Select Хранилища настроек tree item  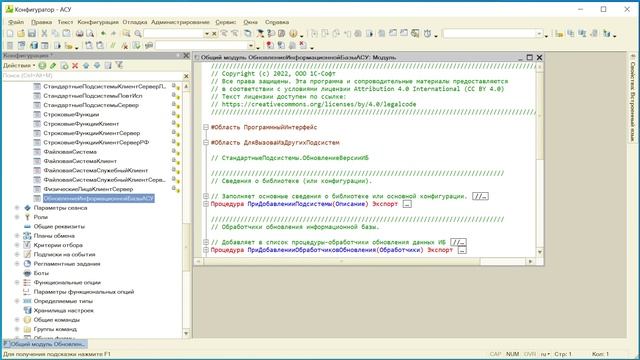tap(64, 311)
